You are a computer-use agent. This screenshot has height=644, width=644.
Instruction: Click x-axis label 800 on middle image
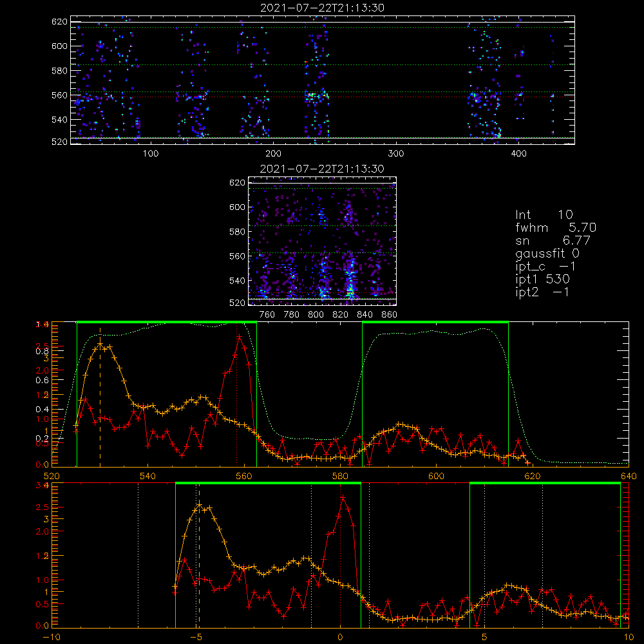point(316,315)
